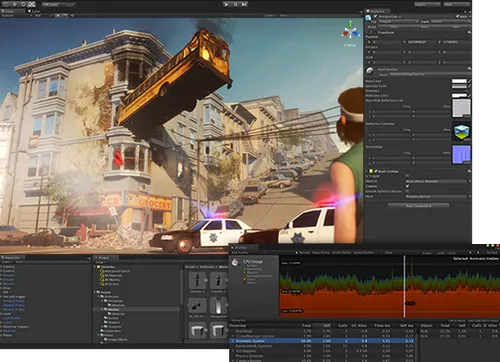This screenshot has width=500, height=362.
Task: Open the Layout dropdown in top toolbar
Action: [x=456, y=4]
